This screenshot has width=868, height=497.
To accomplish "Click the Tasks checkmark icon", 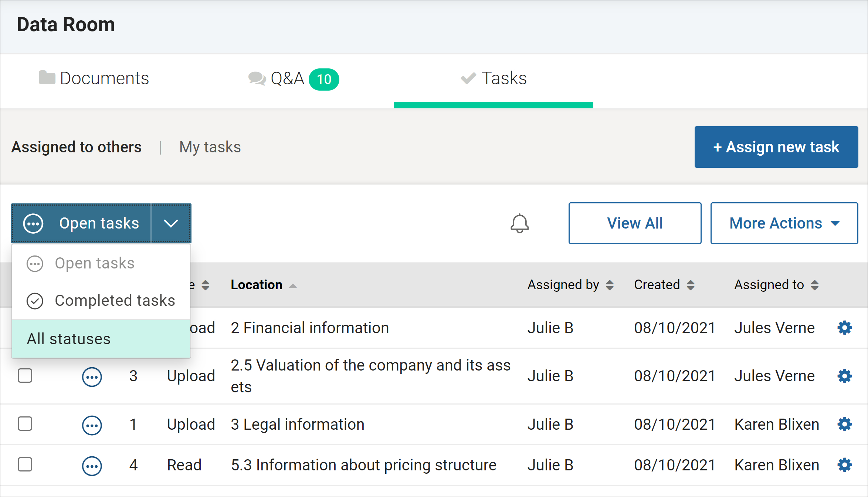I will pos(468,78).
